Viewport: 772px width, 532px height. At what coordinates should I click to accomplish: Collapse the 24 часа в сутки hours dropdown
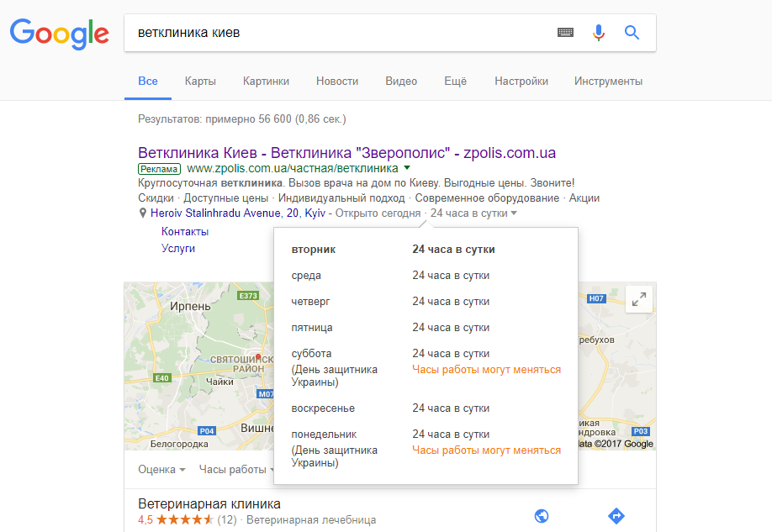[x=513, y=213]
